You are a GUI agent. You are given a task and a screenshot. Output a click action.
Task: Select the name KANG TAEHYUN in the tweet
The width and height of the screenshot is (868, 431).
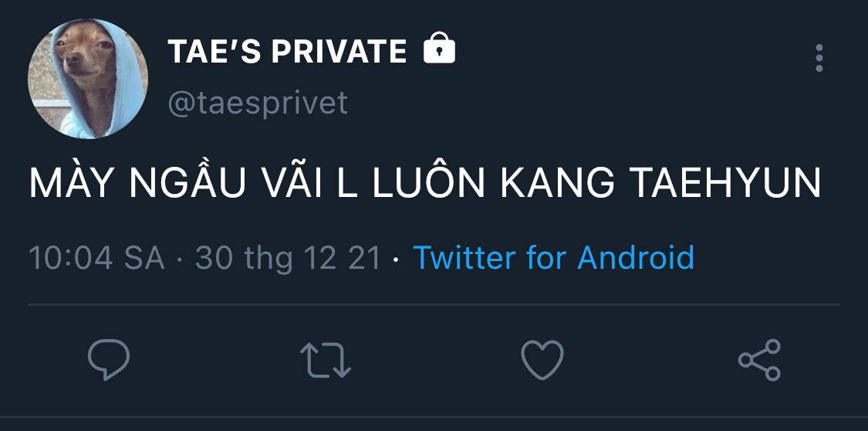661,182
